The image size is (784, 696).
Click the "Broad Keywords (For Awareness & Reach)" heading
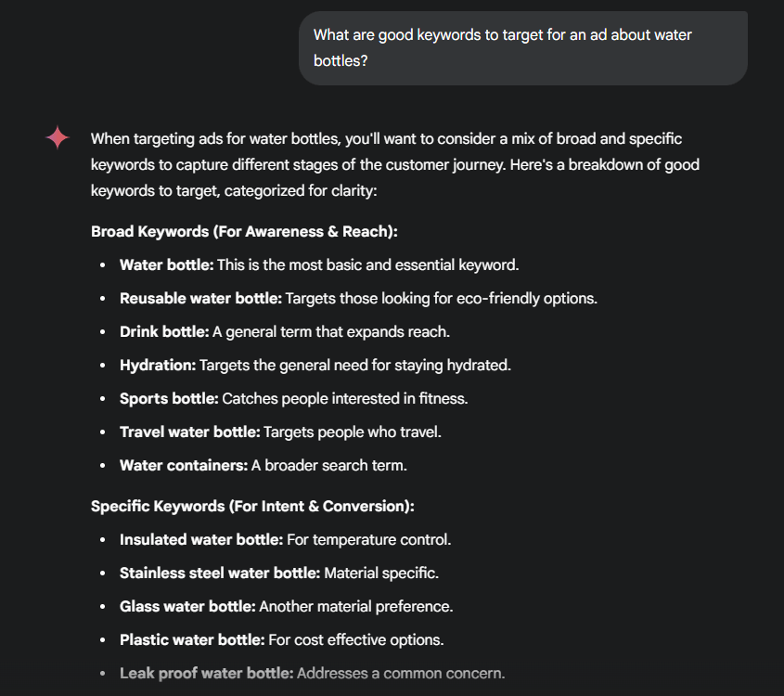[244, 231]
